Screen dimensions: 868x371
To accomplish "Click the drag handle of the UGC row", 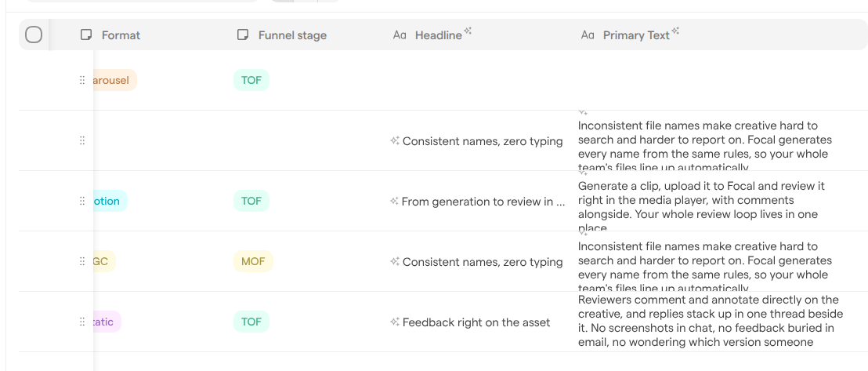I will point(82,261).
